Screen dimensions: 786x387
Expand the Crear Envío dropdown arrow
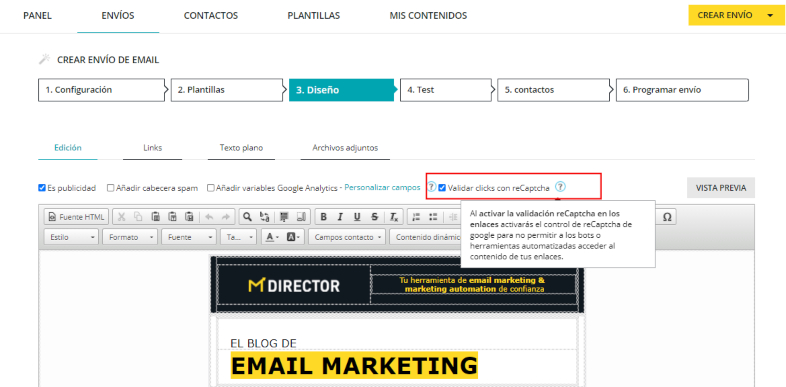point(770,16)
